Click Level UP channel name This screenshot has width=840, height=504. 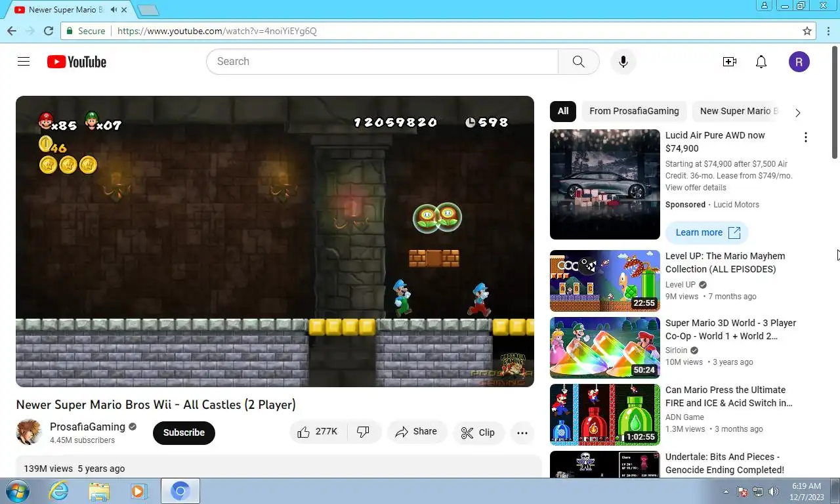click(681, 285)
